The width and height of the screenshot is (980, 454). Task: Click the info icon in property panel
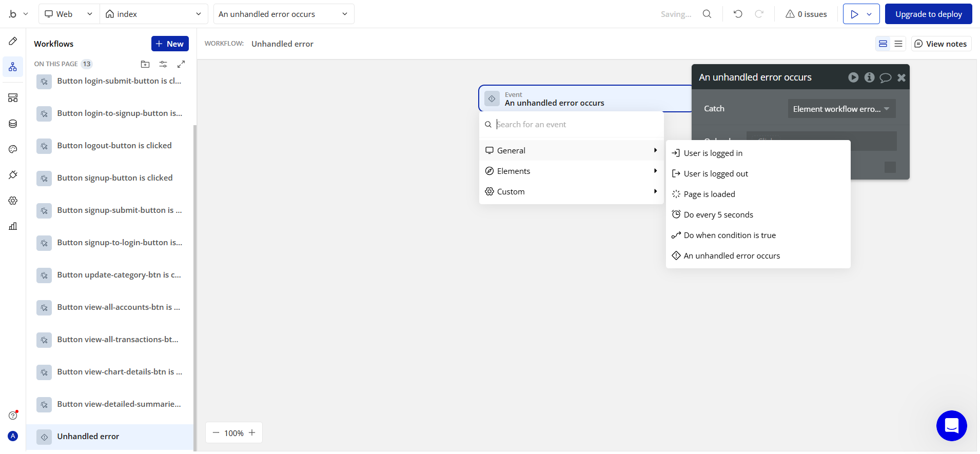[869, 77]
